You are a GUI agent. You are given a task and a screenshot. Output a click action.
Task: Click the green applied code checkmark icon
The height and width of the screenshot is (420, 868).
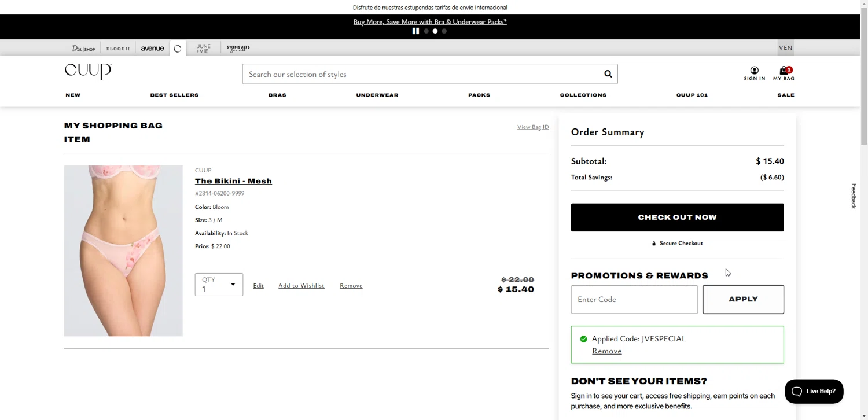tap(583, 339)
